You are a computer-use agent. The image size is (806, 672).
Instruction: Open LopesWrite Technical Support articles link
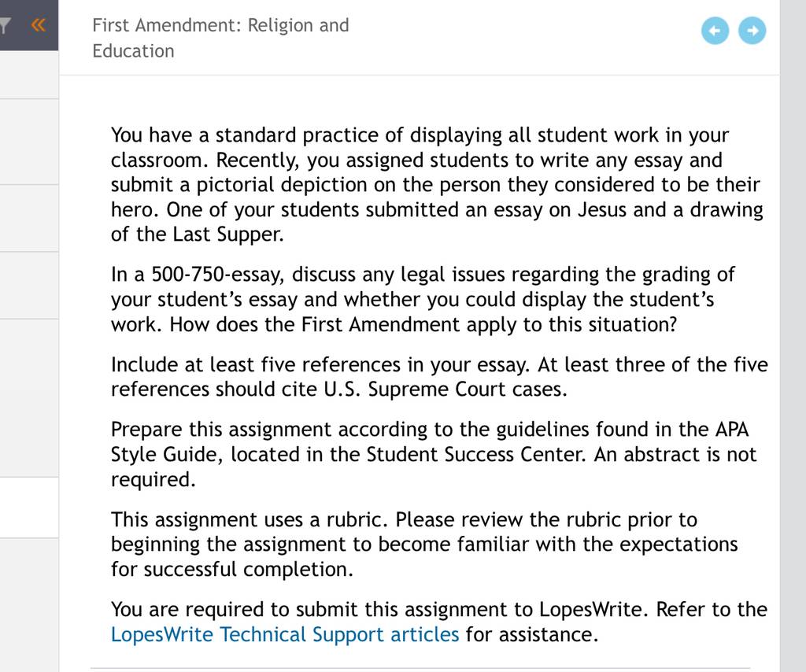285,634
